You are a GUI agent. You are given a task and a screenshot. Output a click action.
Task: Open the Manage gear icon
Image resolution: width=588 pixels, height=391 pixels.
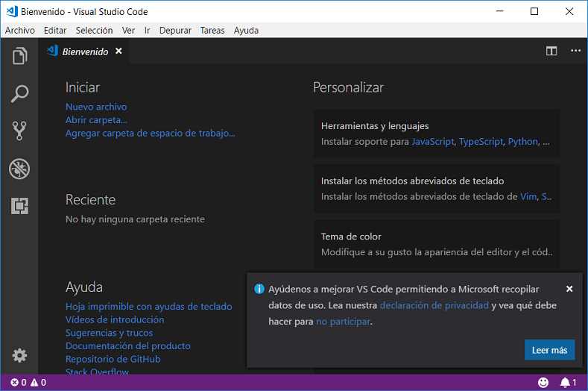click(x=19, y=355)
